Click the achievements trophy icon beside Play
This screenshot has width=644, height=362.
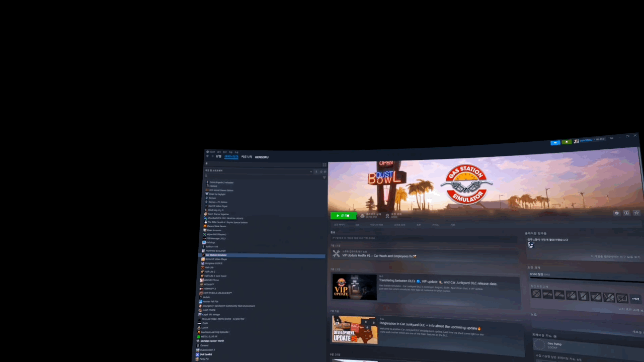coord(387,216)
